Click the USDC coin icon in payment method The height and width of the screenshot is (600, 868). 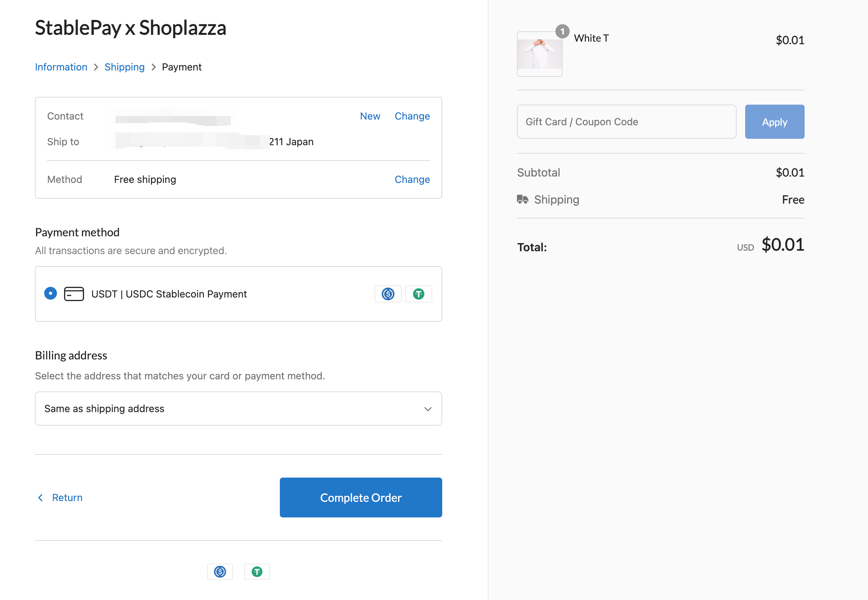388,294
